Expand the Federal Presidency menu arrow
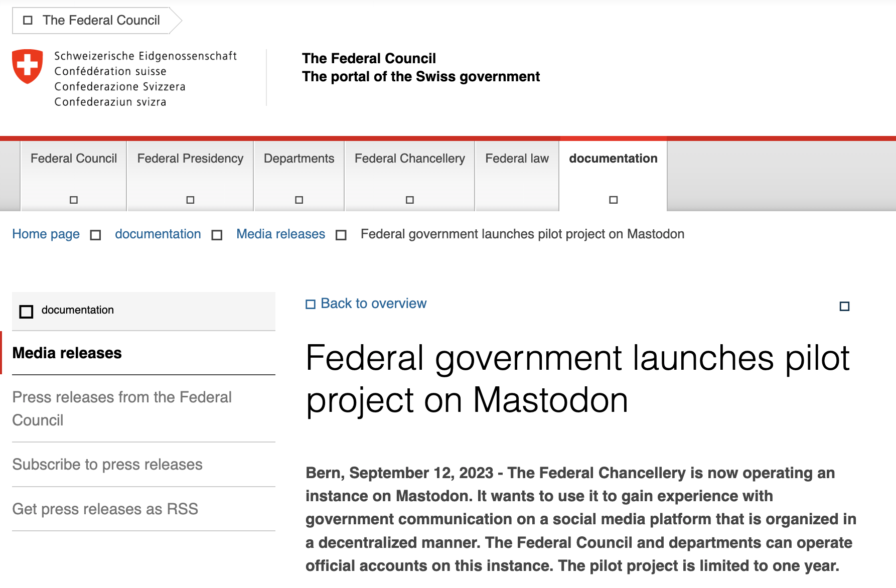 tap(190, 200)
